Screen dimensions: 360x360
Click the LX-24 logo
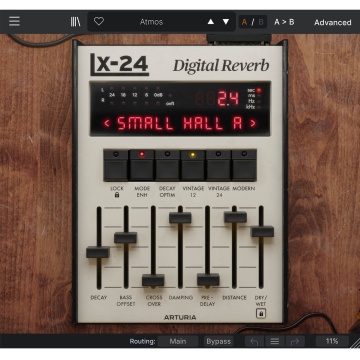pyautogui.click(x=119, y=64)
